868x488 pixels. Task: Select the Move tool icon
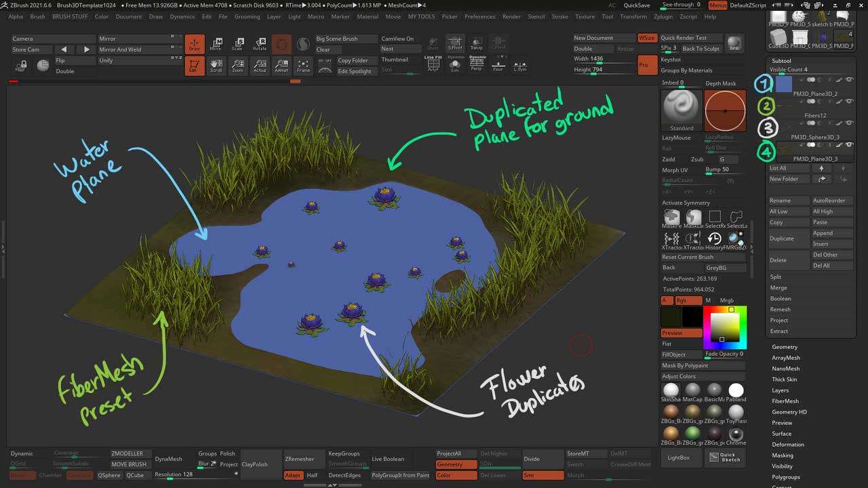tap(216, 44)
